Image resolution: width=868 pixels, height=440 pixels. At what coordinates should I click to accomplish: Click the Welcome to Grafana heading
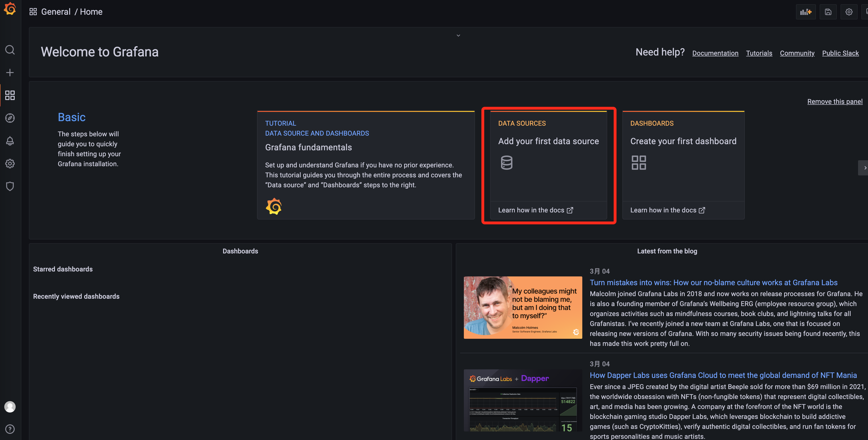point(99,52)
